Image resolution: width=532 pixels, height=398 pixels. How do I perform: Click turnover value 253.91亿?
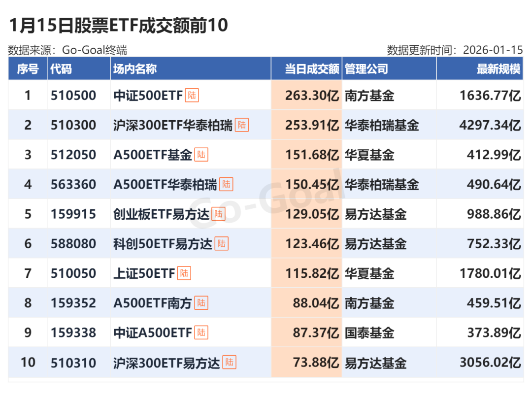tap(312, 125)
